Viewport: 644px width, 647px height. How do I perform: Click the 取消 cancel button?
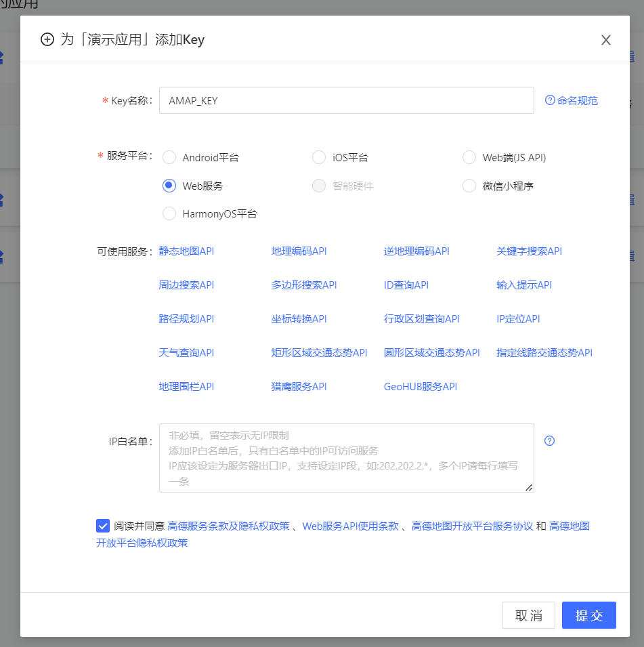click(528, 614)
